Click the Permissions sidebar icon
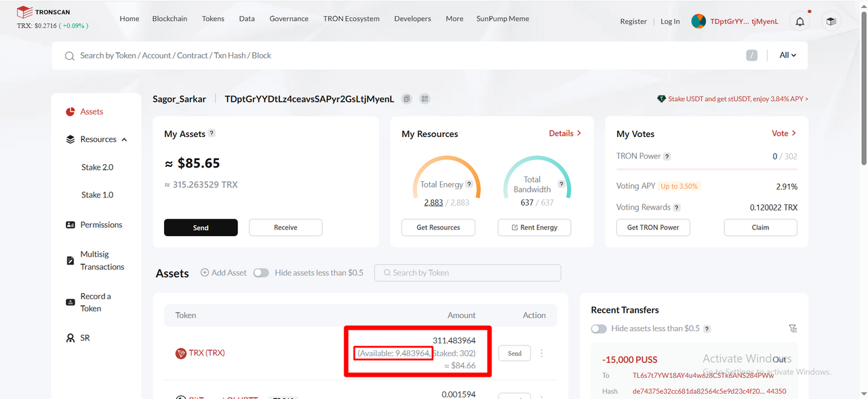Screen dimensions: 868x399 70,225
